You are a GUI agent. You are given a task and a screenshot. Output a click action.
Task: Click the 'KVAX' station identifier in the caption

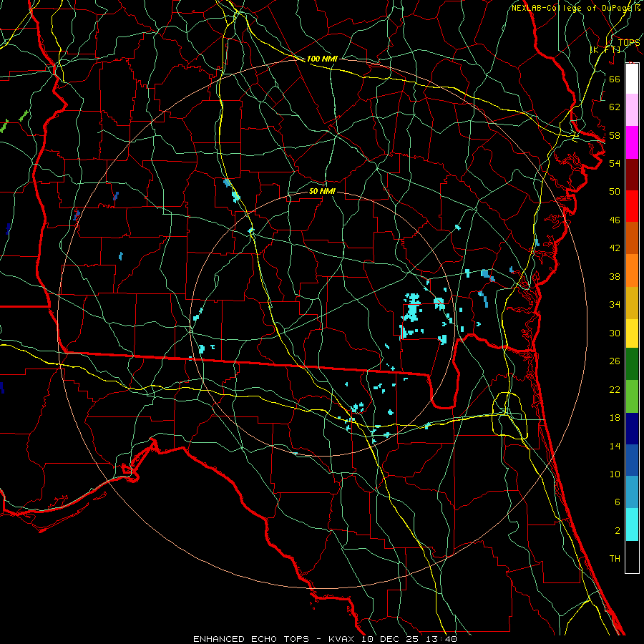coord(341,639)
